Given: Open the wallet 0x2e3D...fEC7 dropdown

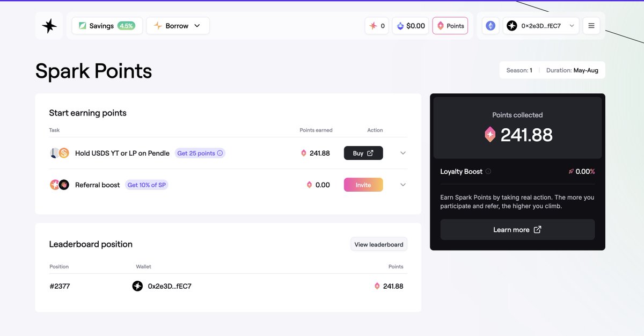Looking at the screenshot, I should coord(541,26).
